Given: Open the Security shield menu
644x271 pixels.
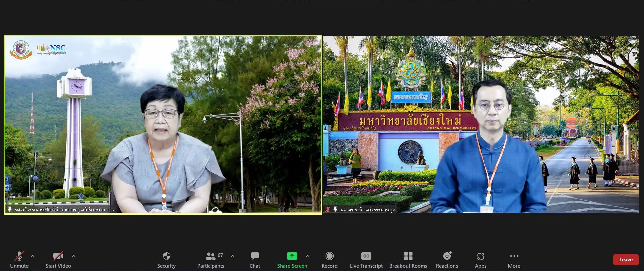Looking at the screenshot, I should pyautogui.click(x=166, y=260).
